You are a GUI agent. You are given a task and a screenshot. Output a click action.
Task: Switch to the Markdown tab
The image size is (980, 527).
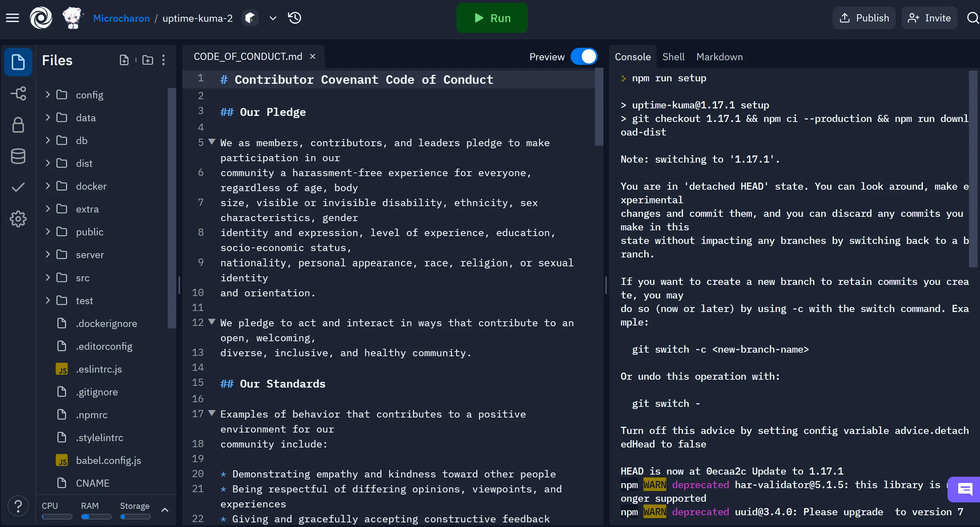[x=719, y=56]
